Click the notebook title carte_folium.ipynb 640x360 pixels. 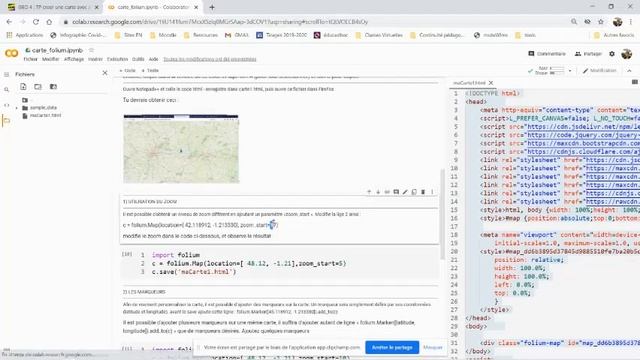point(57,50)
